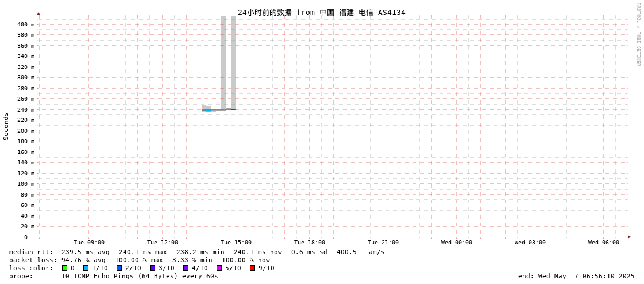Click the red 9/10 loss swatch
The width and height of the screenshot is (644, 284).
coord(253,268)
